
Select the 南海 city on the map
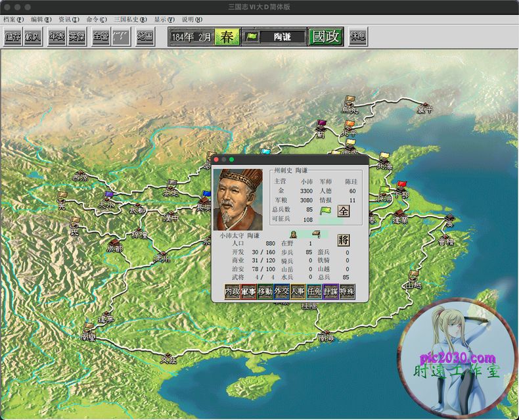pyautogui.click(x=327, y=335)
